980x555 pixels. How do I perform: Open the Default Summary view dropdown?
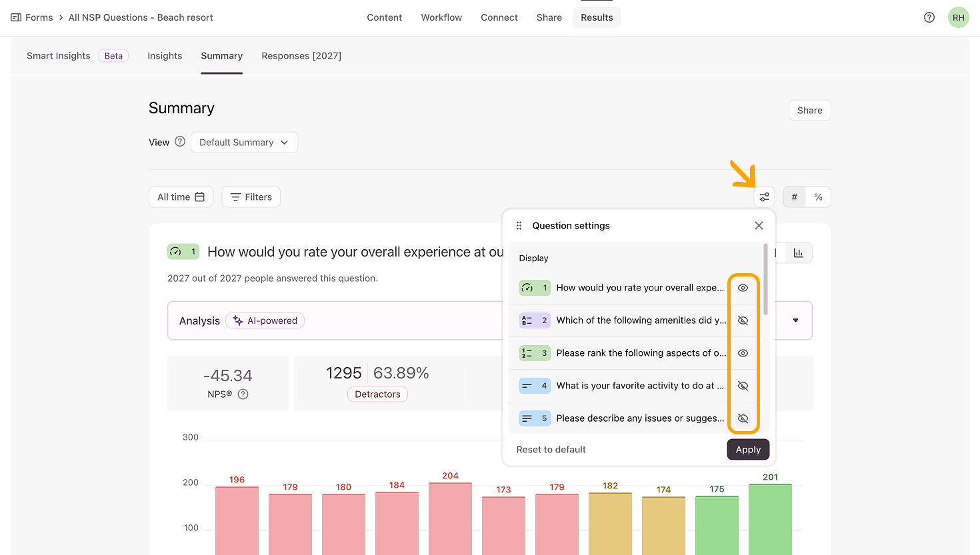244,143
